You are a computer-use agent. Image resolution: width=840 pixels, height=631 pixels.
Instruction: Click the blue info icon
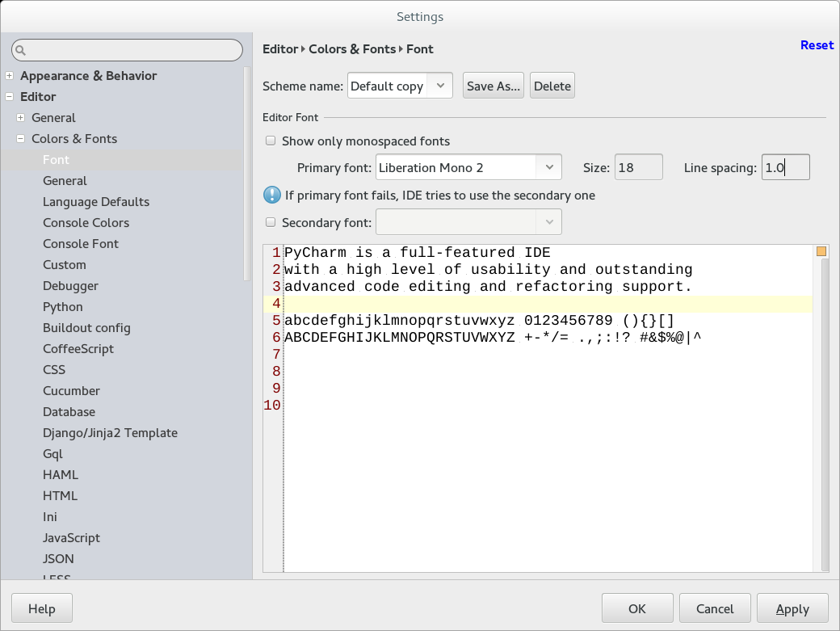click(x=271, y=195)
